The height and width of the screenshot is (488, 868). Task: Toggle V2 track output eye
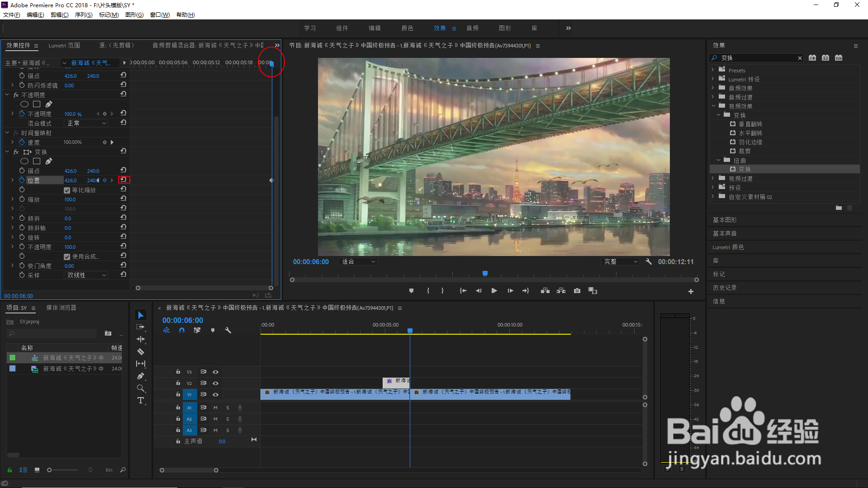[x=216, y=383]
